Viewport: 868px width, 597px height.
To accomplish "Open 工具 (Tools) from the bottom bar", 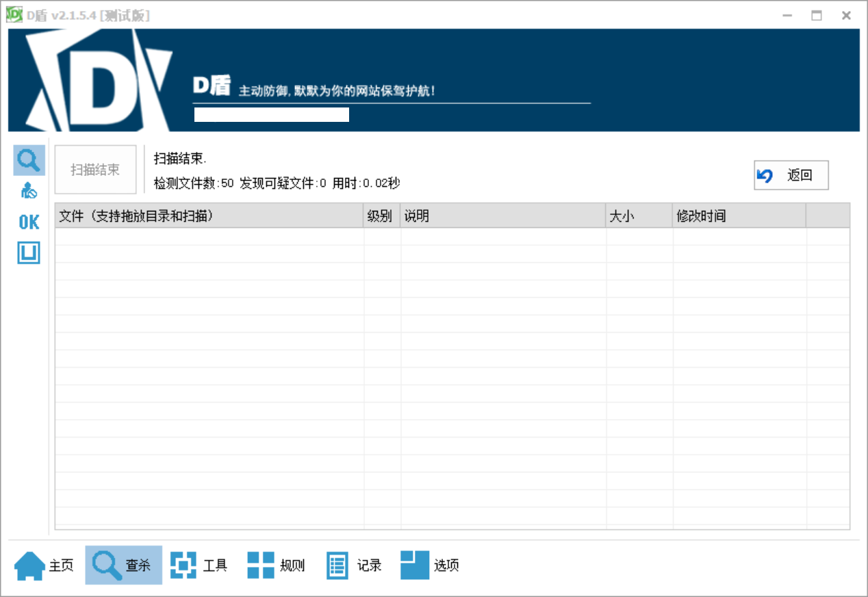I will click(x=199, y=566).
